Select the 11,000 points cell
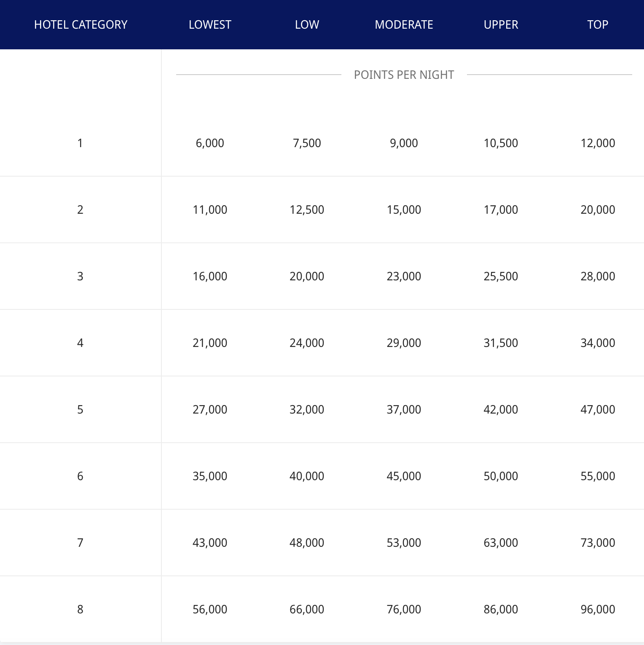 210,210
